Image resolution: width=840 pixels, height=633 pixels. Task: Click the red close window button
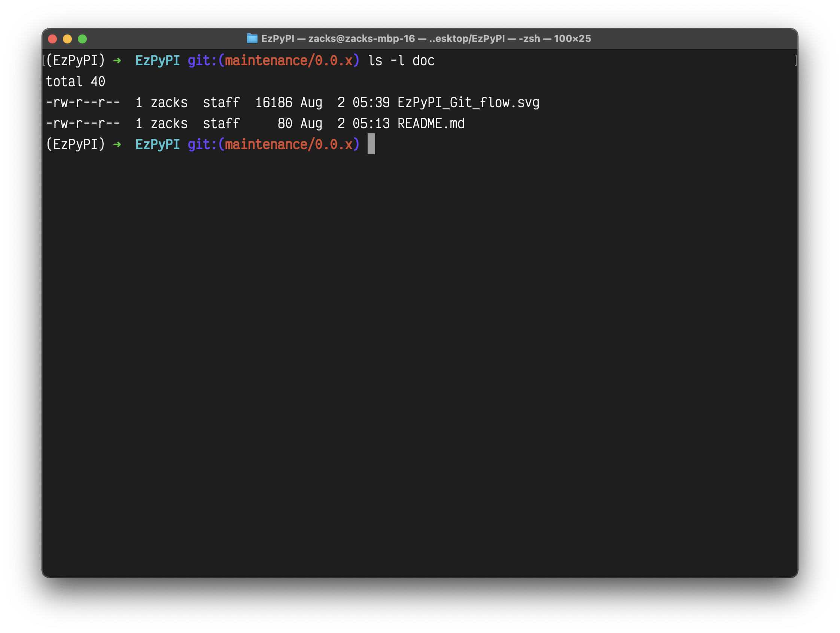pos(52,39)
